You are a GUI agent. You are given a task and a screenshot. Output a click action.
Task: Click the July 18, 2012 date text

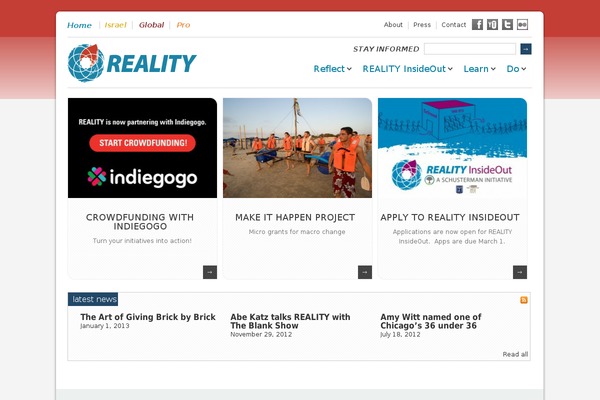pos(400,334)
